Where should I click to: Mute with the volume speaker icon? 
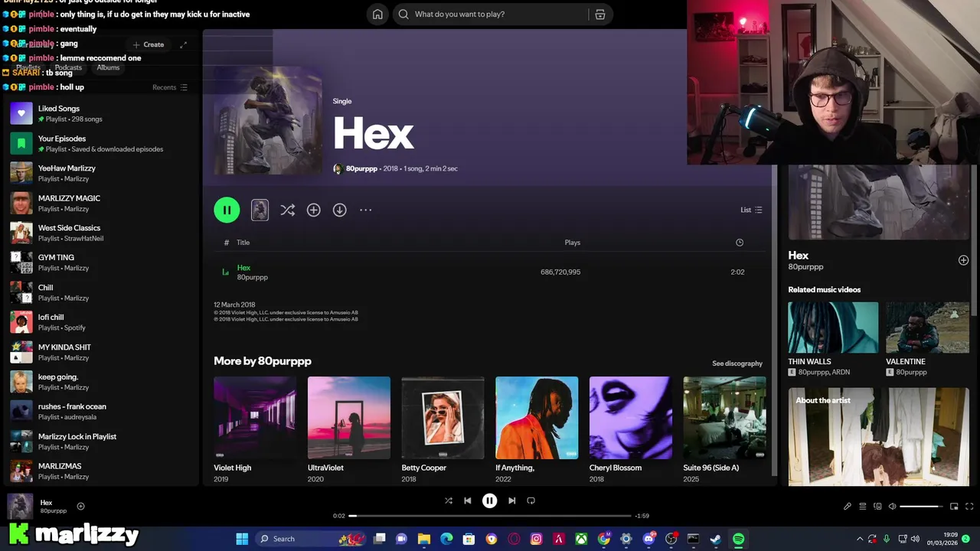(893, 506)
